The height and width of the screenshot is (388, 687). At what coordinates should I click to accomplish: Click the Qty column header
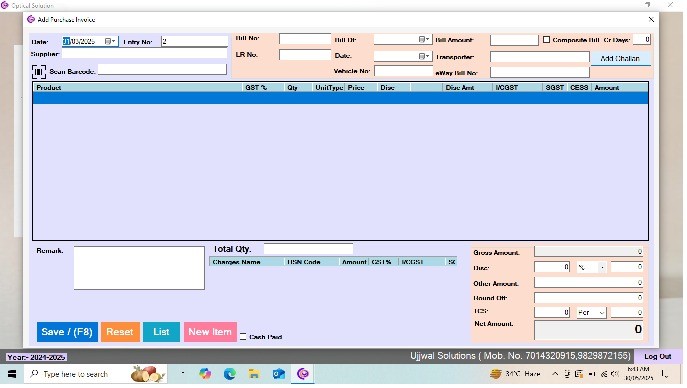tap(298, 88)
